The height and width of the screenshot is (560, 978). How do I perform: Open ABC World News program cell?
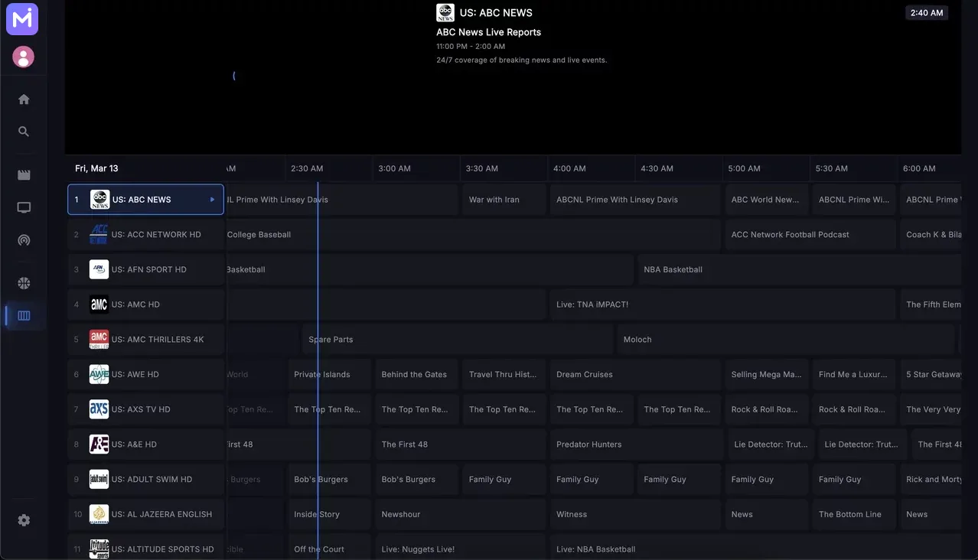[x=765, y=200]
